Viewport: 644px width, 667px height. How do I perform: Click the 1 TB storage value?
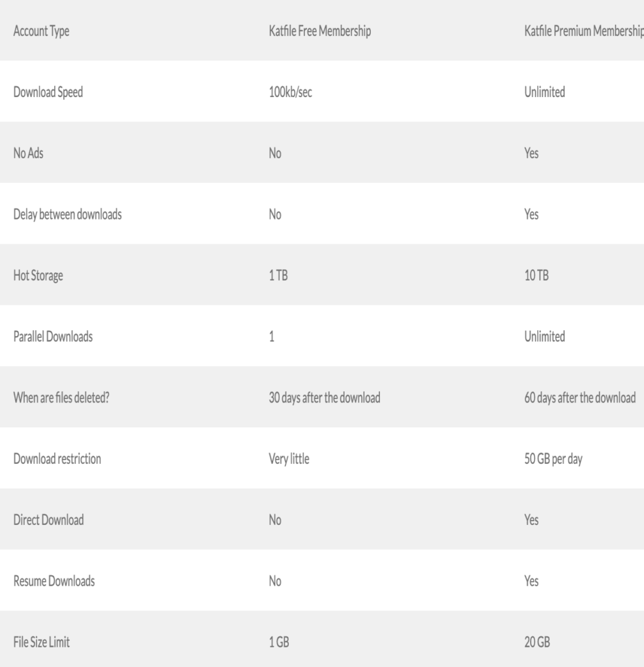(278, 276)
